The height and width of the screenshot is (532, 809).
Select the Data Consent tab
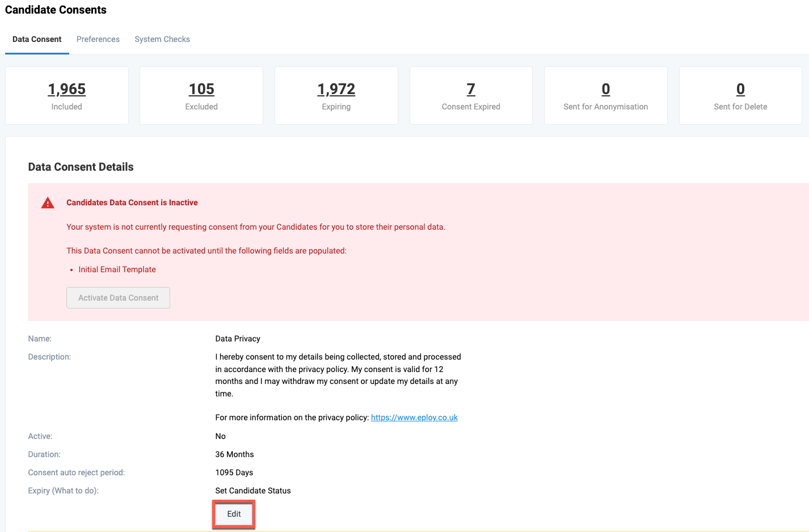tap(37, 39)
